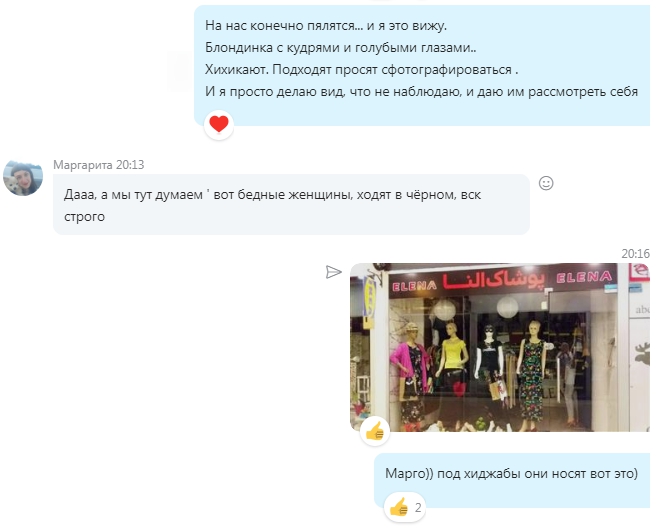658x528 pixels.
Task: Click the word строго in Margarita's bubble
Action: click(84, 217)
